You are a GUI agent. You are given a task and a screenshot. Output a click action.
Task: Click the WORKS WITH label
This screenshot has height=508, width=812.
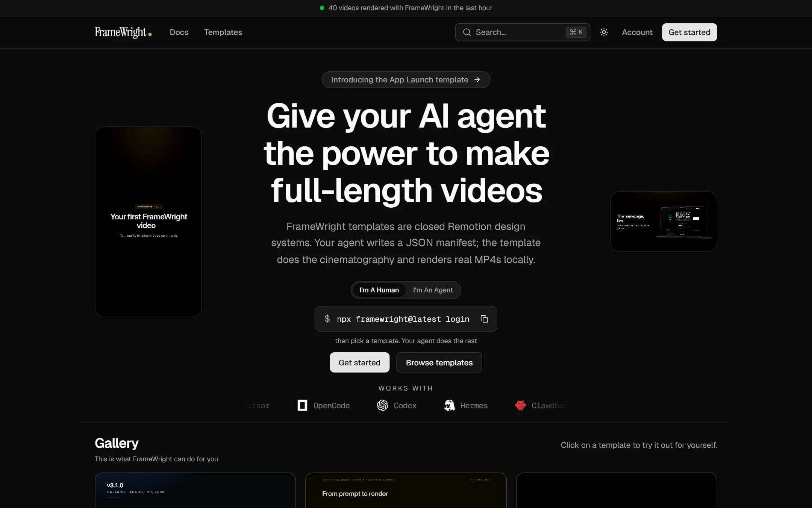coord(406,388)
